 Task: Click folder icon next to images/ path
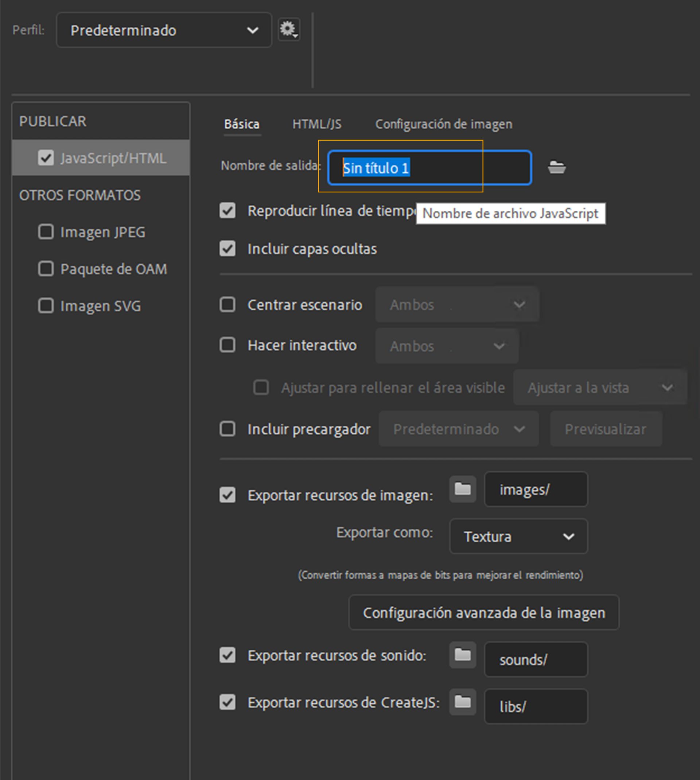click(x=462, y=489)
